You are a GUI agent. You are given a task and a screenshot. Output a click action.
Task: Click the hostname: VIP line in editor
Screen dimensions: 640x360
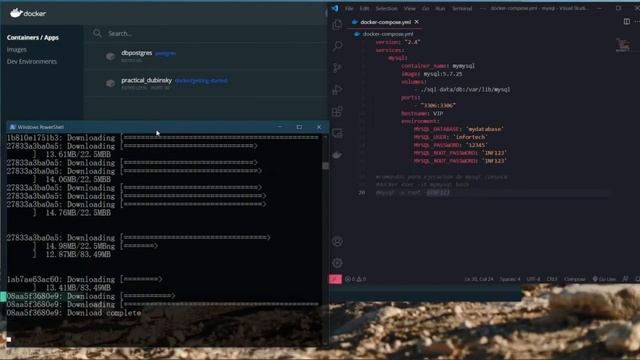(422, 113)
